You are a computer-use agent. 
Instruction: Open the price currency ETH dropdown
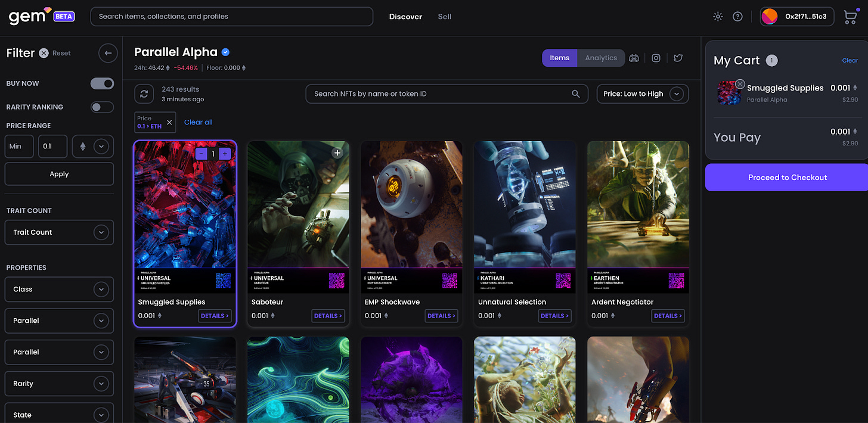[93, 147]
